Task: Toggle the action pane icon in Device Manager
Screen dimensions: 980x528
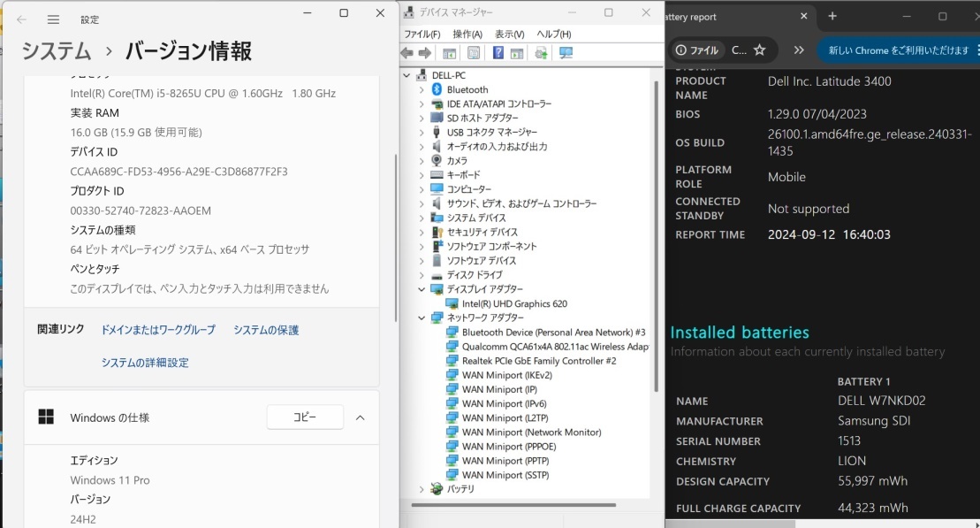Action: [x=517, y=53]
